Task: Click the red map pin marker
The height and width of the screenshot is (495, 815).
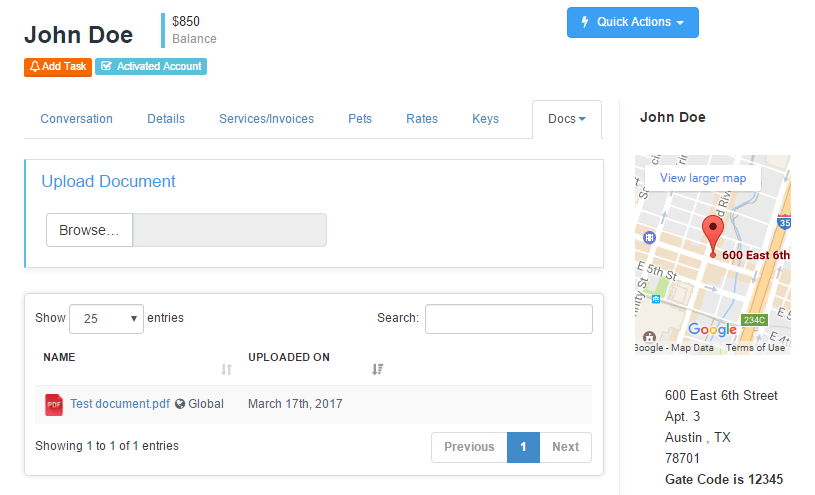Action: (x=713, y=235)
